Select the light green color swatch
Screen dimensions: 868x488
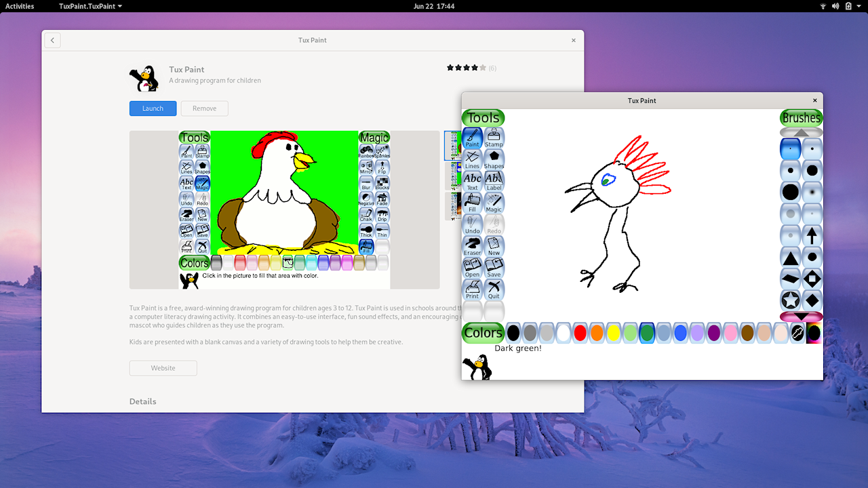(x=631, y=333)
